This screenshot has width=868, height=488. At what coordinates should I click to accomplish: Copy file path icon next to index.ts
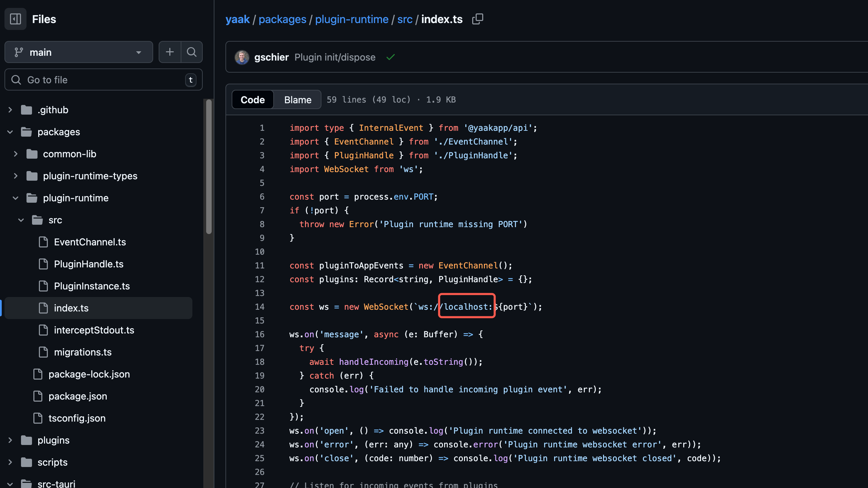click(477, 19)
